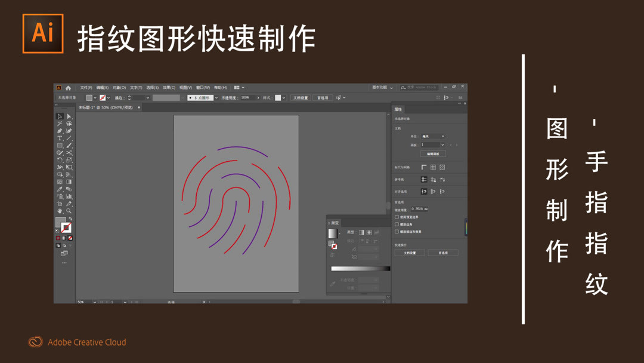This screenshot has width=644, height=363.
Task: Enable the 使用预览边界 checkbox
Action: click(397, 217)
